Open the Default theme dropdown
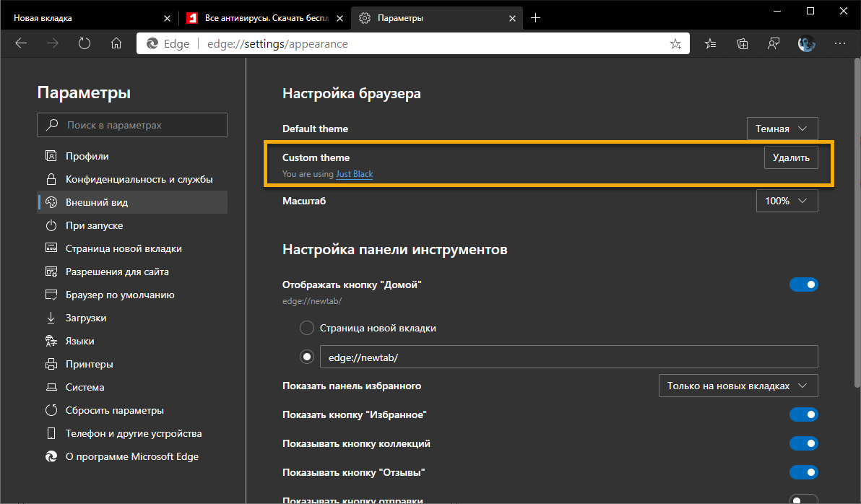The height and width of the screenshot is (504, 861). click(782, 128)
